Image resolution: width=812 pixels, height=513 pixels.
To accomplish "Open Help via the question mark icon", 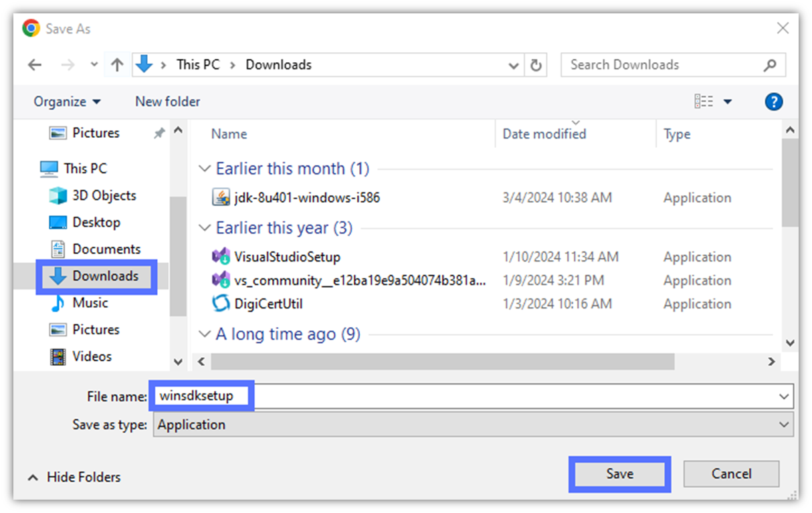I will point(774,101).
